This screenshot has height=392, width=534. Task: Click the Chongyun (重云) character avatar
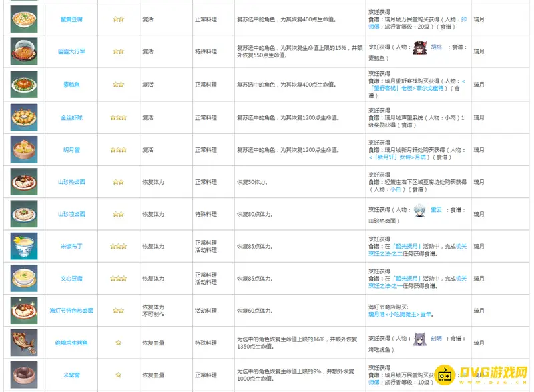420,209
